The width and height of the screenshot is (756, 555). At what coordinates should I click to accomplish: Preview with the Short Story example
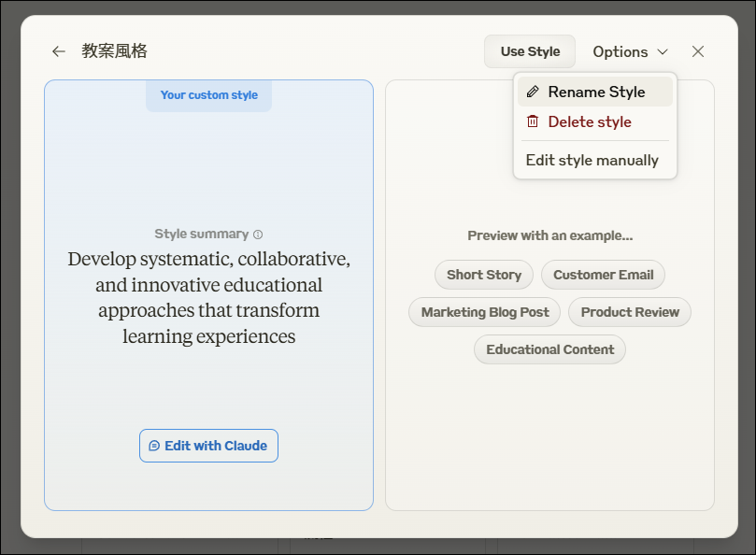484,275
